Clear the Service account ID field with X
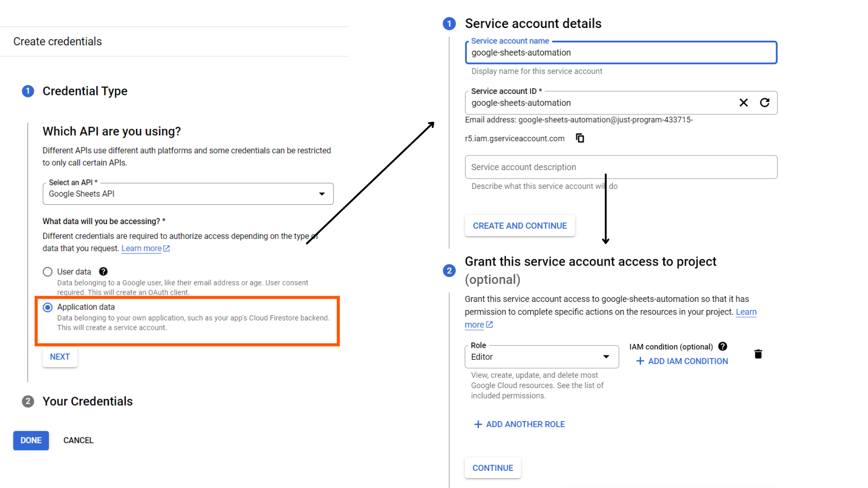Viewport: 868px width, 488px height. 743,103
